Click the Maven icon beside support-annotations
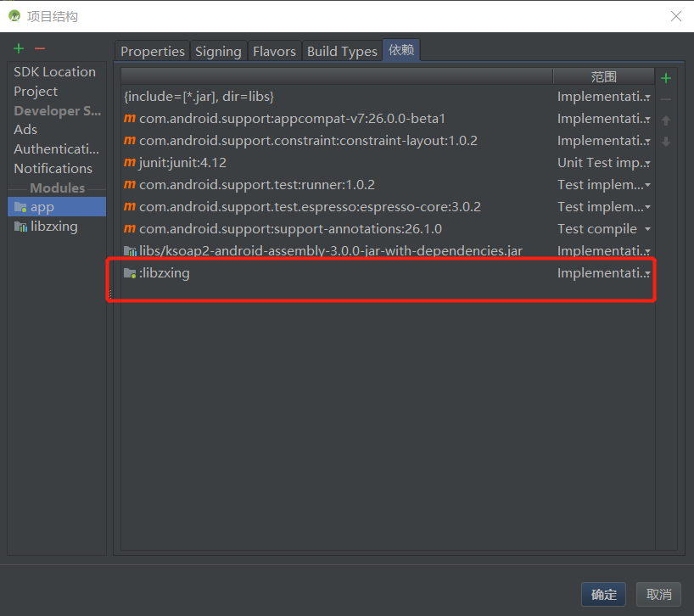 (x=130, y=228)
